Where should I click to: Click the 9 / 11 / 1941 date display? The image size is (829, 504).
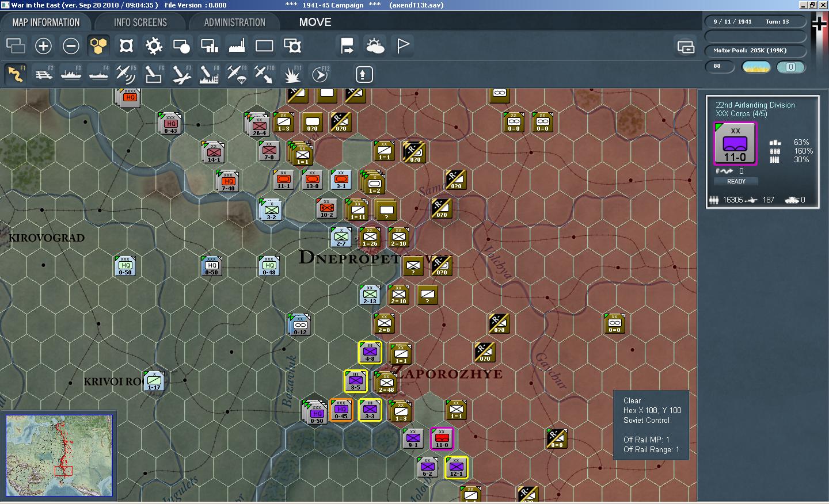pos(732,21)
